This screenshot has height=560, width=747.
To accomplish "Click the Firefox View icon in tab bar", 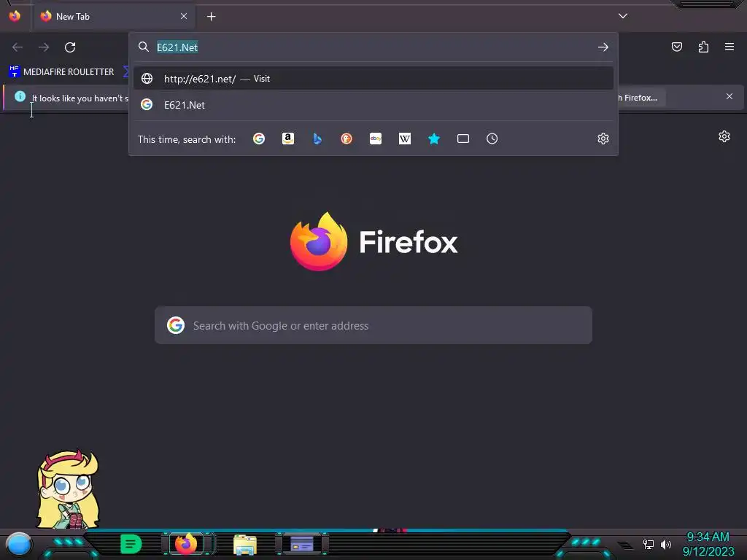I will 15,16.
